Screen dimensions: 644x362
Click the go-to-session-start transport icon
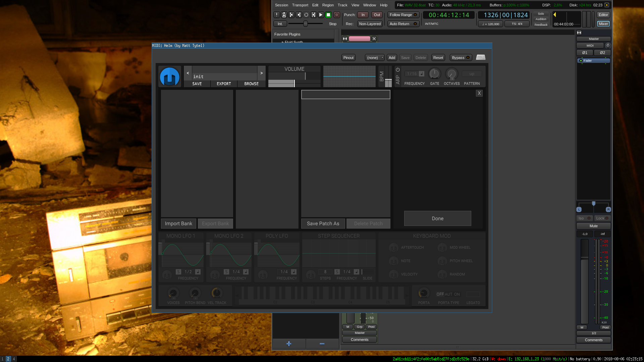tap(291, 15)
